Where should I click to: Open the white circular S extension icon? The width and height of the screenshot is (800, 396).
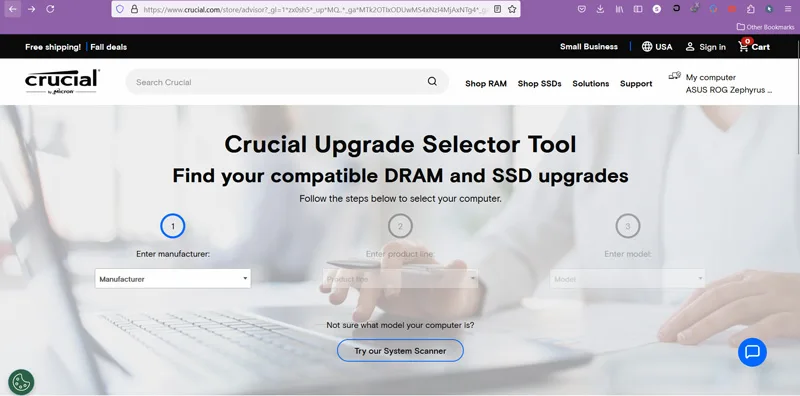[657, 9]
